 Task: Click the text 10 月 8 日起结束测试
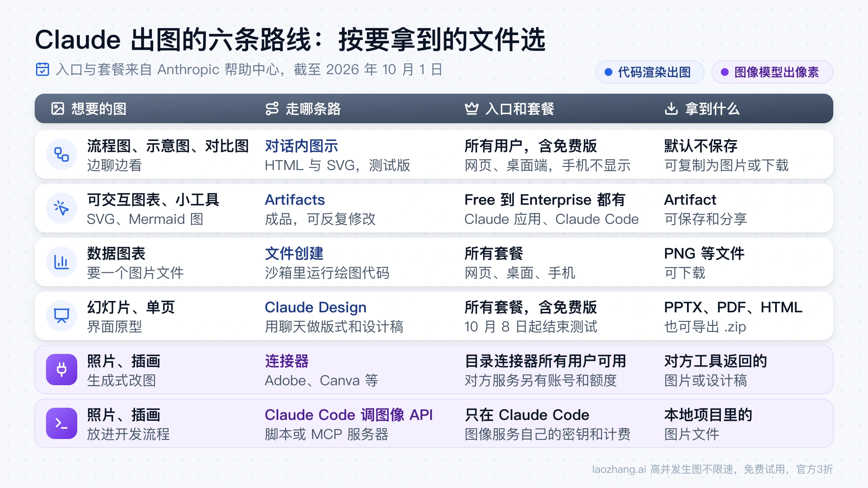(x=531, y=327)
